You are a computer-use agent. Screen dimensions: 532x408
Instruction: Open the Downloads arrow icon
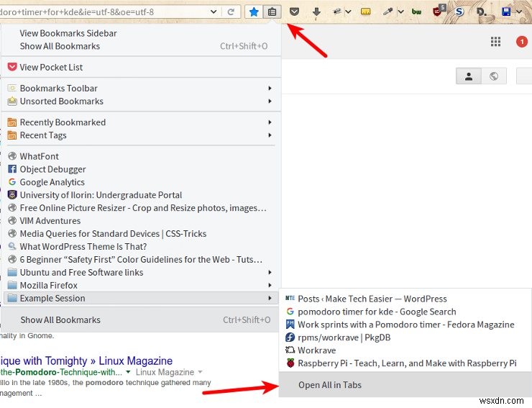point(316,12)
